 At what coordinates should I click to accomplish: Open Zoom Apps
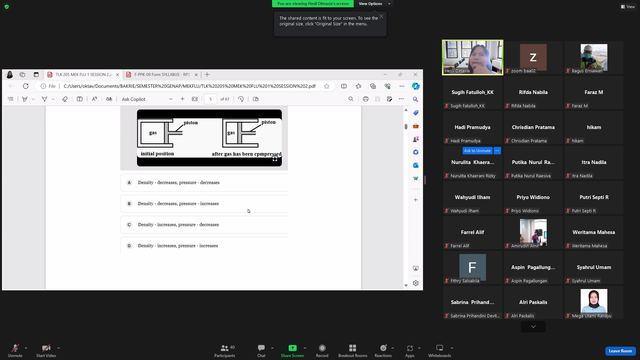410,350
